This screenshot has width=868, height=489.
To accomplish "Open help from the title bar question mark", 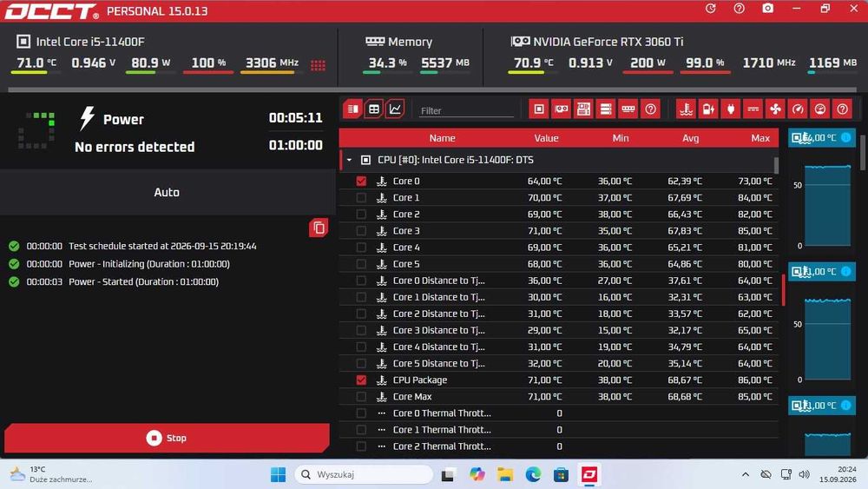I will (x=739, y=9).
